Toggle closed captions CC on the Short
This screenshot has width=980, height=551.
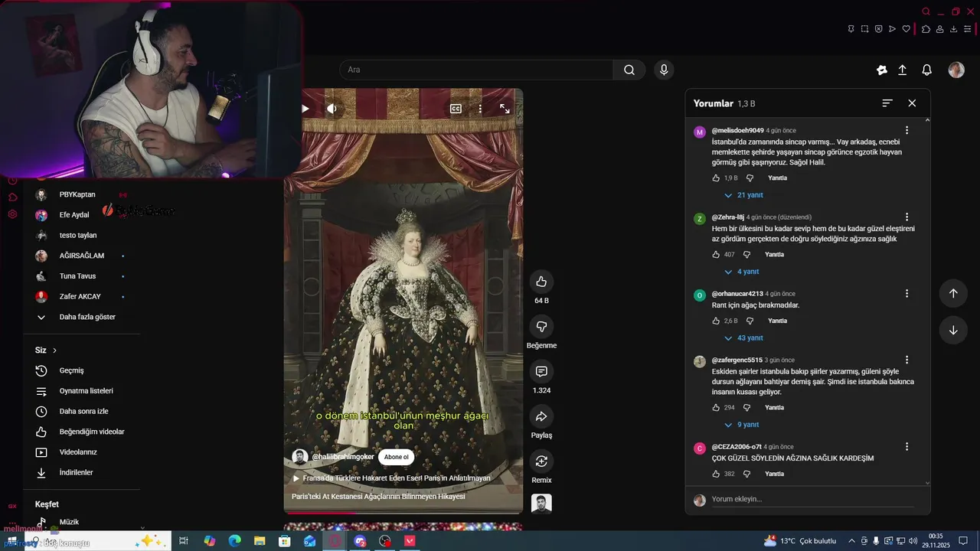pyautogui.click(x=456, y=109)
